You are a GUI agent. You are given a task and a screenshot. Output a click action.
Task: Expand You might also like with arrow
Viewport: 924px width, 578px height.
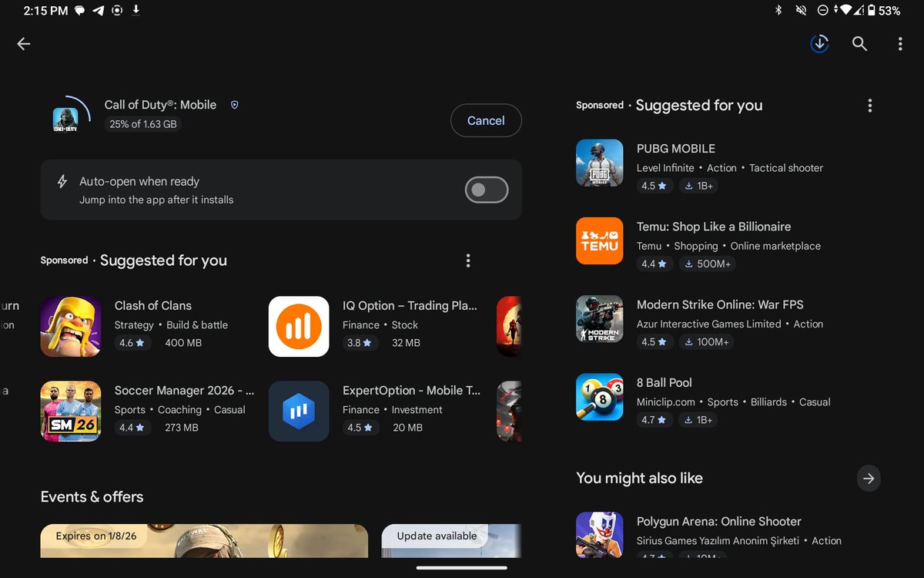[x=869, y=479]
